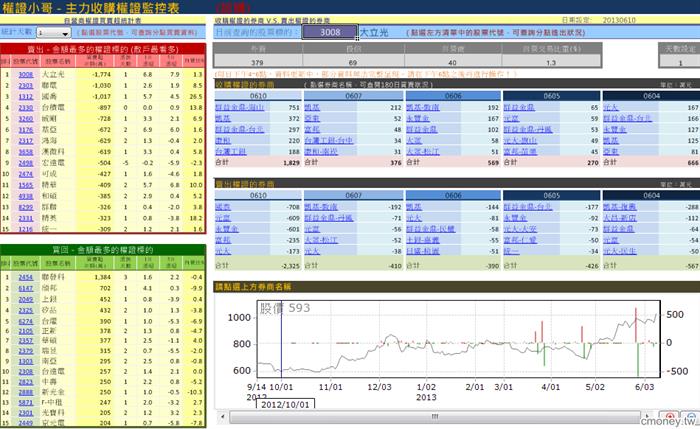
Task: Select the stock code cell showing 3008
Action: coord(329,32)
